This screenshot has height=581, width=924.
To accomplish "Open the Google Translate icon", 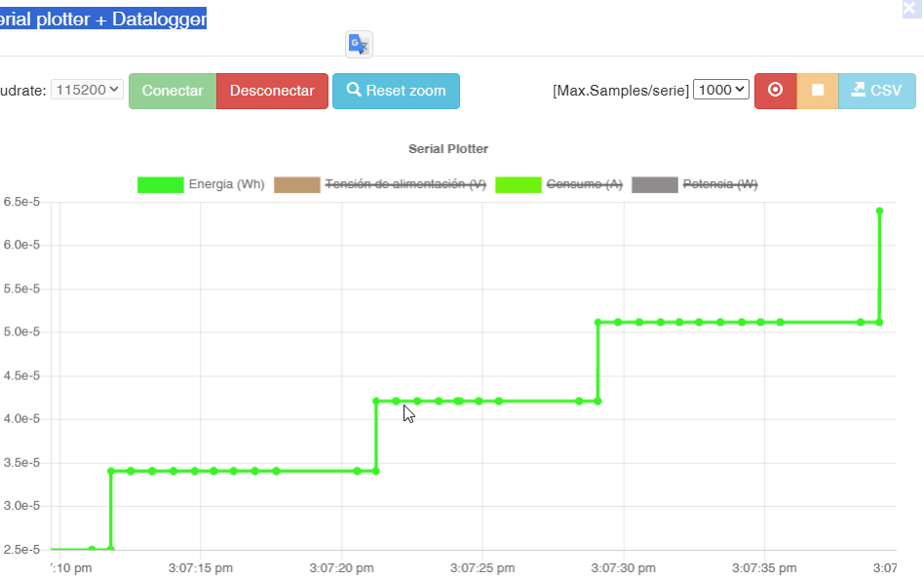I will [358, 43].
